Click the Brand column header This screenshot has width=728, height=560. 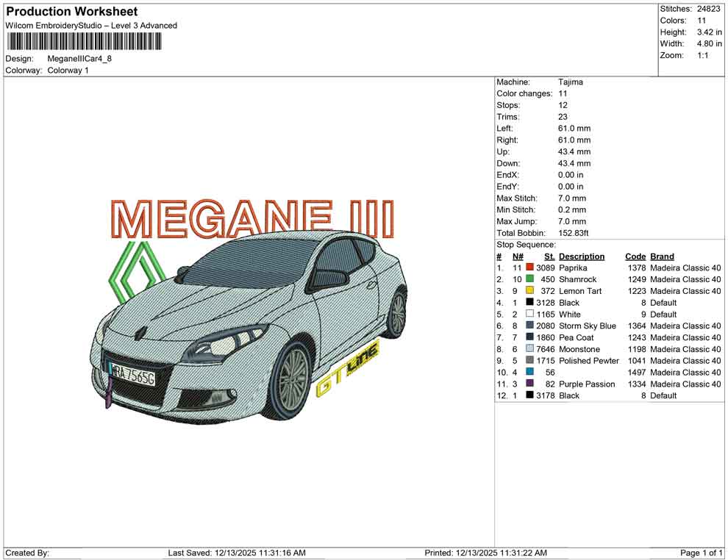(x=661, y=256)
